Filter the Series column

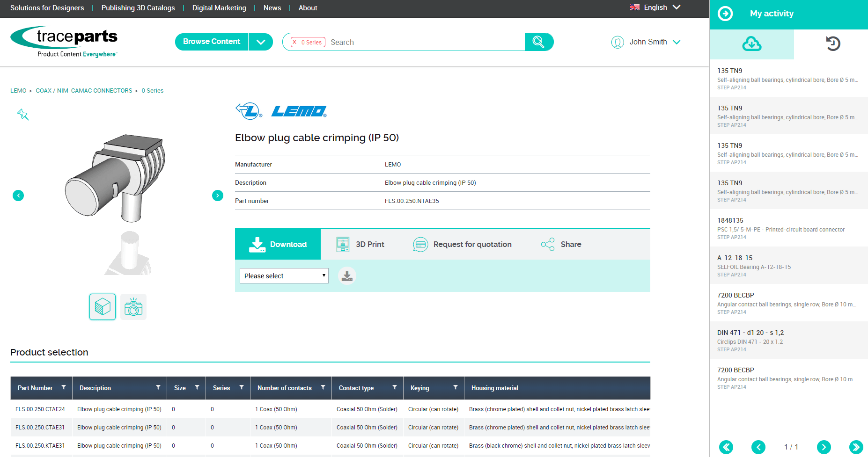pos(242,387)
